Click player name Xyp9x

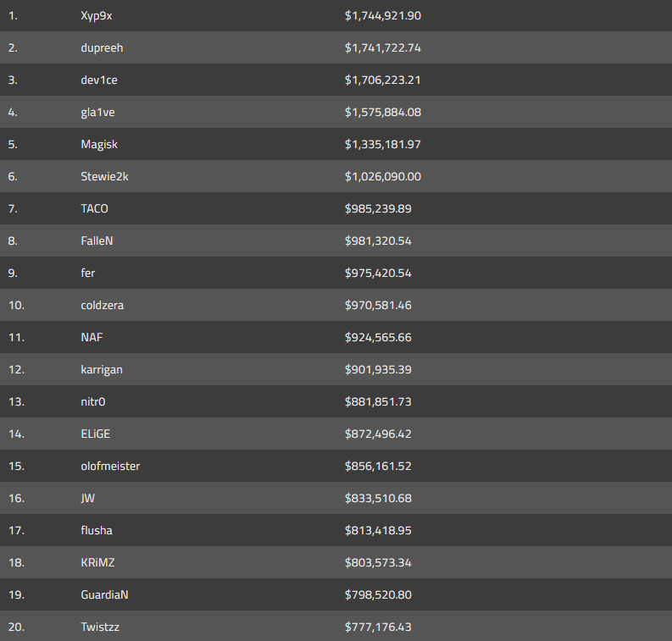97,16
